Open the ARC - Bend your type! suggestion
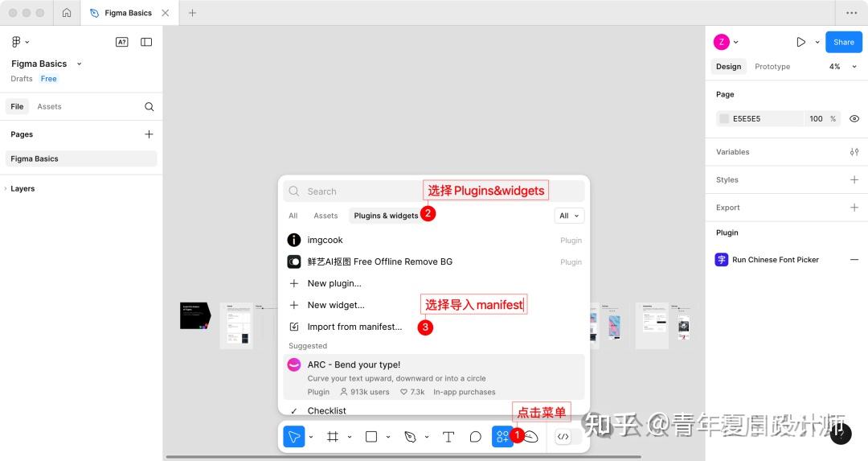Viewport: 868px width, 461px height. click(435, 377)
